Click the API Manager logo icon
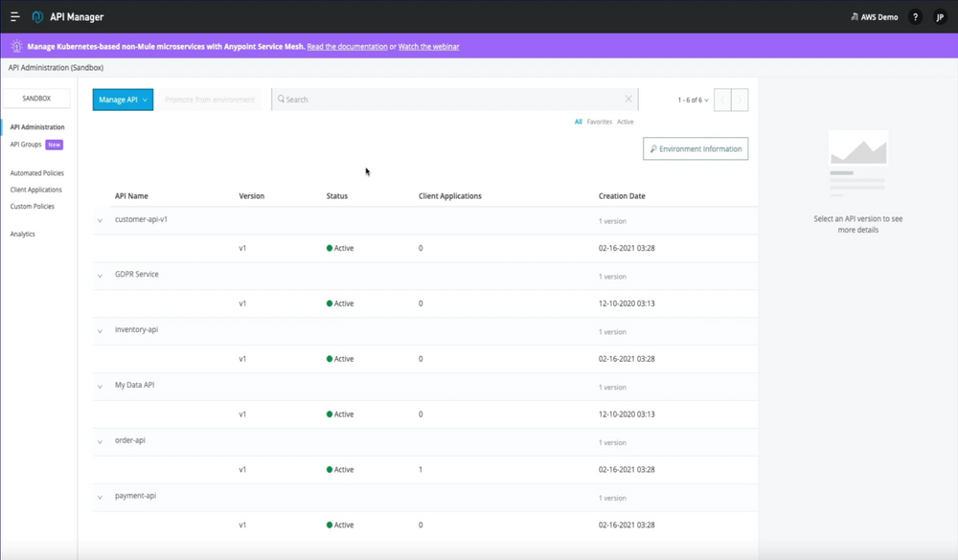This screenshot has width=958, height=560. tap(35, 16)
